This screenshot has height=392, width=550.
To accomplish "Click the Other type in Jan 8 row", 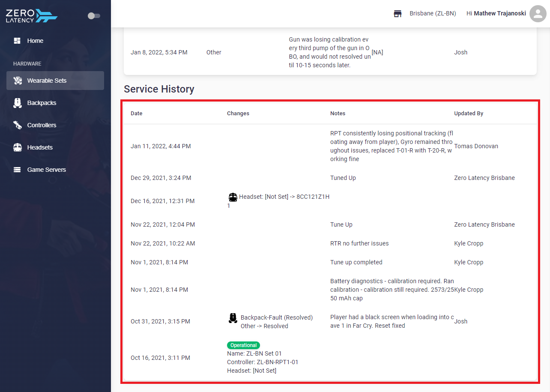I will pos(214,52).
